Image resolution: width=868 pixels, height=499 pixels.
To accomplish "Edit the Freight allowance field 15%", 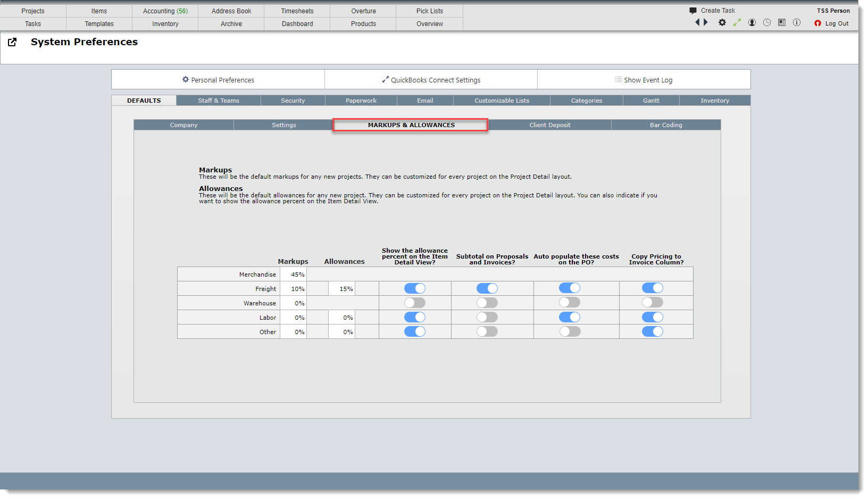I will click(341, 289).
